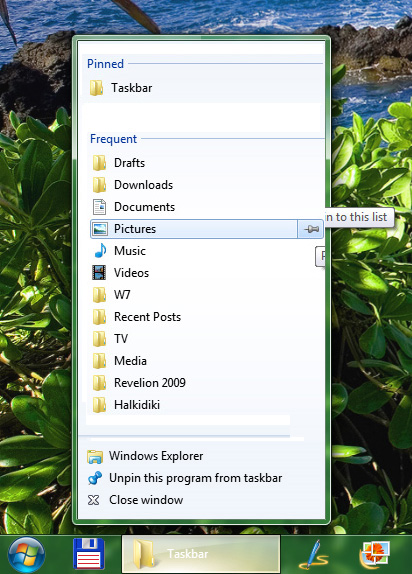Click the Music note icon
The image size is (412, 574).
100,251
